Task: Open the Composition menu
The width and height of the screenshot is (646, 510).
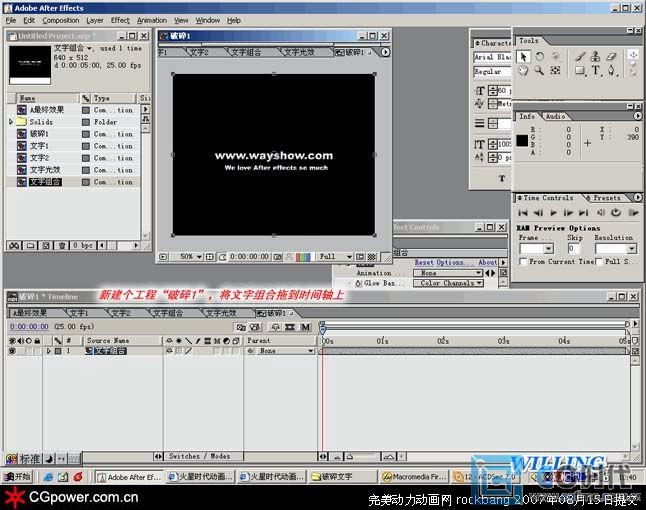Action: 61,20
